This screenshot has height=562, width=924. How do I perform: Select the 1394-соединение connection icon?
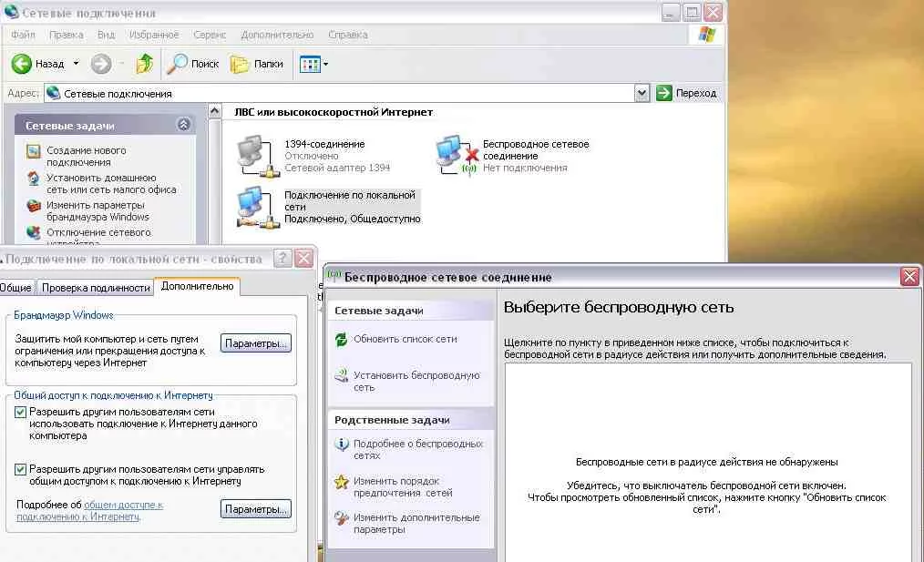pos(257,156)
